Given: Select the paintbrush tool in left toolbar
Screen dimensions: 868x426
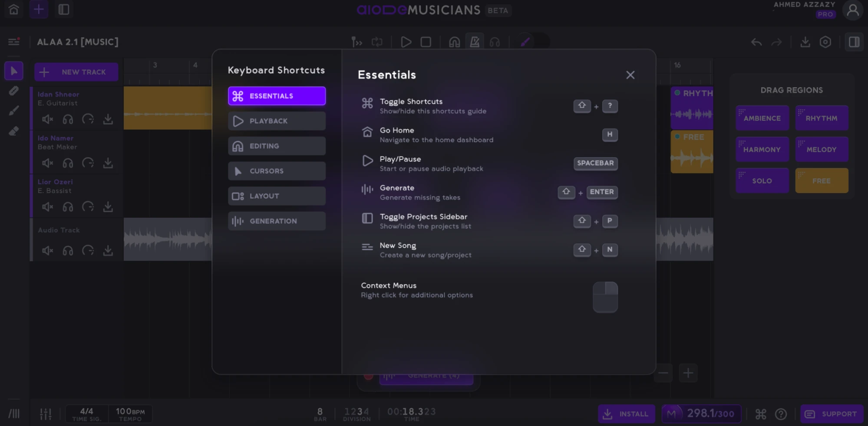Looking at the screenshot, I should point(14,111).
